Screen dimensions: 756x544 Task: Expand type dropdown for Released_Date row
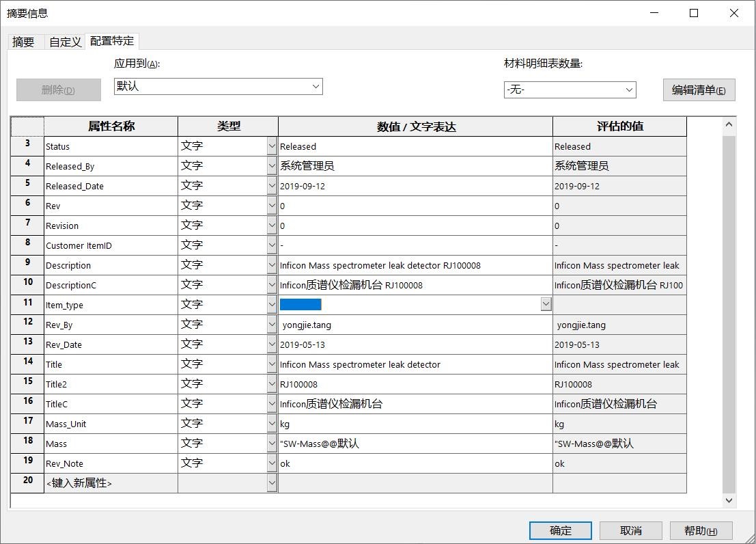[x=272, y=186]
